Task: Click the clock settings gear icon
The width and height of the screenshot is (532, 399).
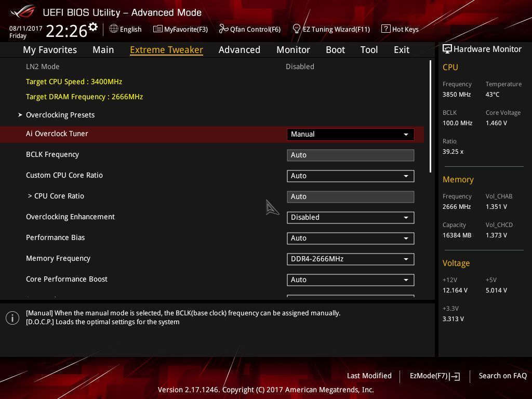Action: (x=93, y=27)
